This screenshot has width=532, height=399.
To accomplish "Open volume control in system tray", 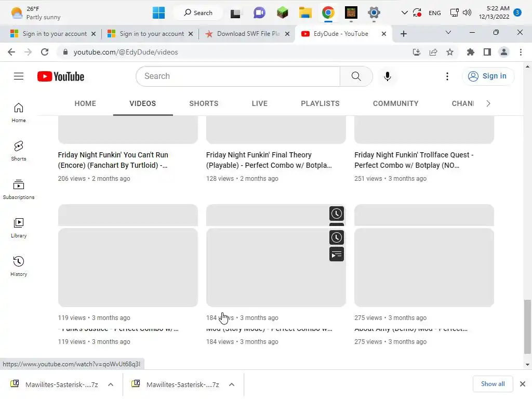I will (467, 13).
